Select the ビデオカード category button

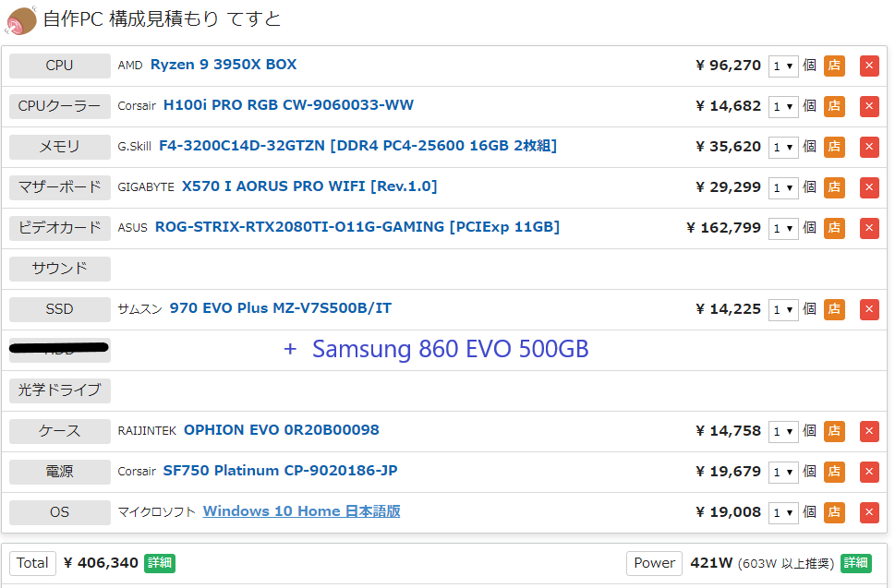(60, 228)
